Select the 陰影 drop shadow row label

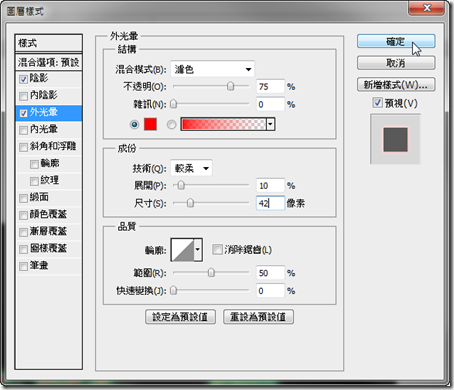coord(39,78)
